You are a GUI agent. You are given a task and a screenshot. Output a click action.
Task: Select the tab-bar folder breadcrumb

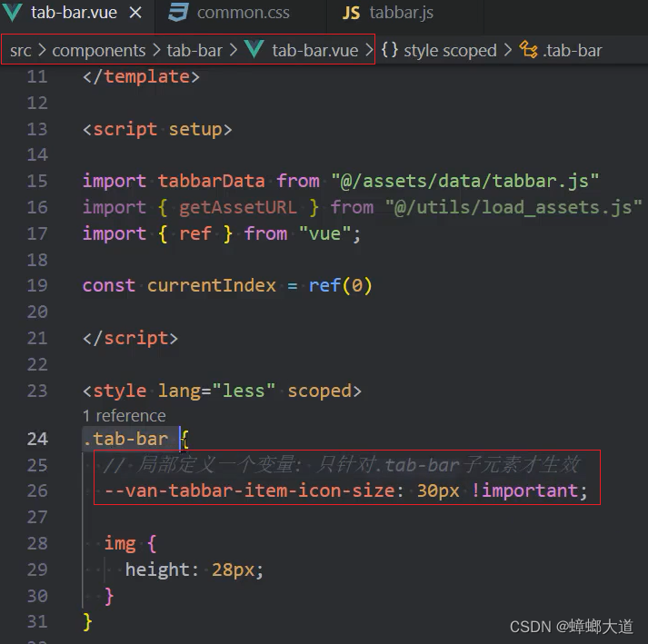pyautogui.click(x=194, y=51)
